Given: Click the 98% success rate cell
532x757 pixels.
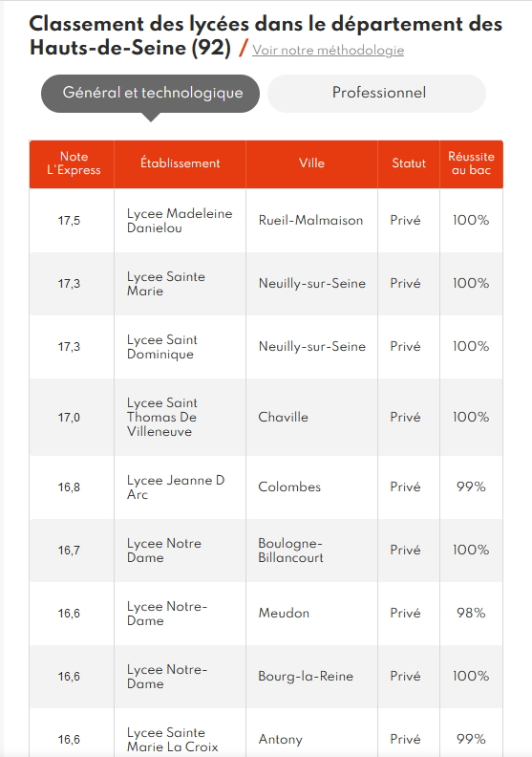Looking at the screenshot, I should pyautogui.click(x=471, y=614).
